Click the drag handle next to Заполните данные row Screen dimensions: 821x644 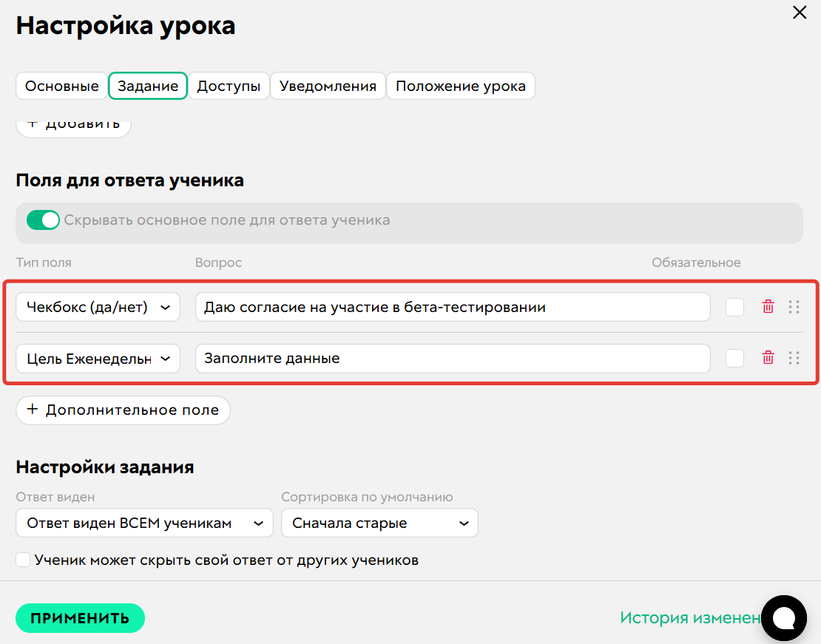tap(795, 358)
